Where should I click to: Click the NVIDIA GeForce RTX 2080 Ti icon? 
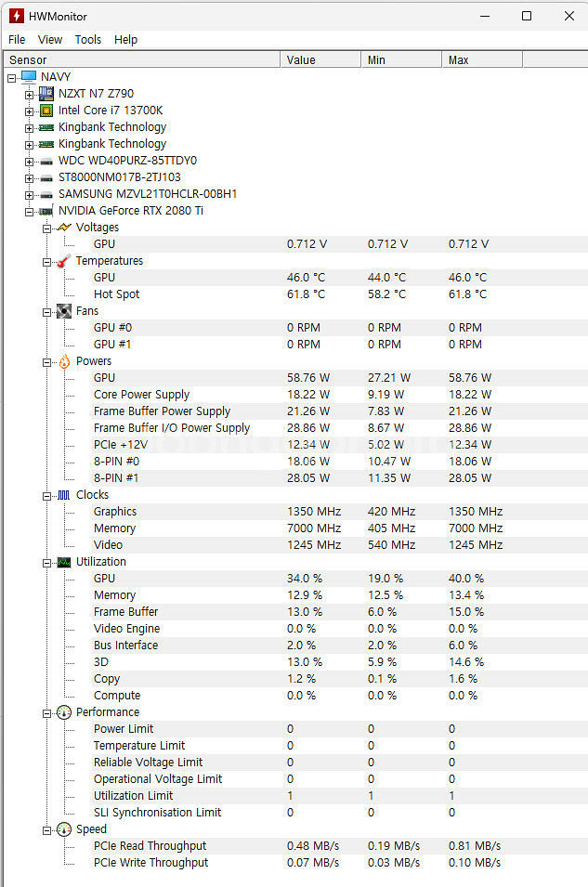pos(46,211)
